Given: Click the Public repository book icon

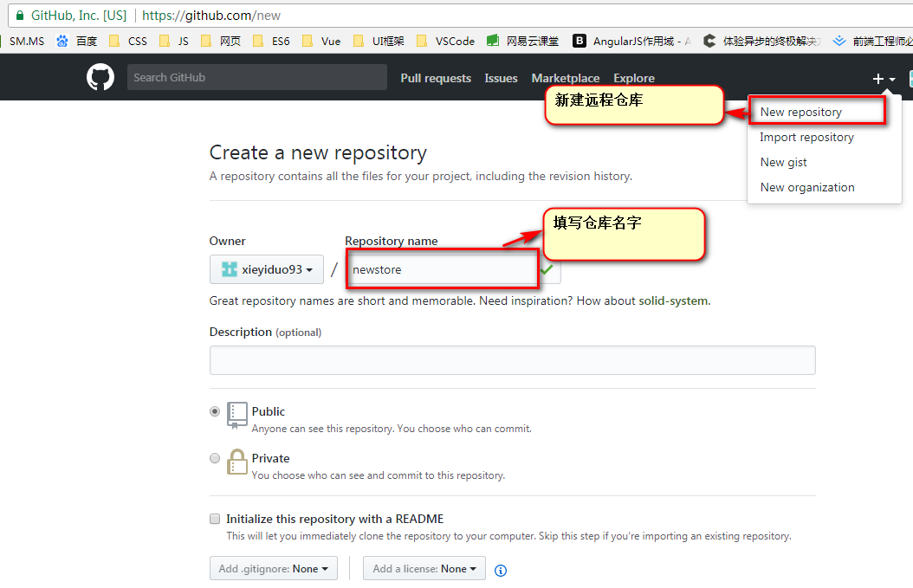Looking at the screenshot, I should pos(237,415).
